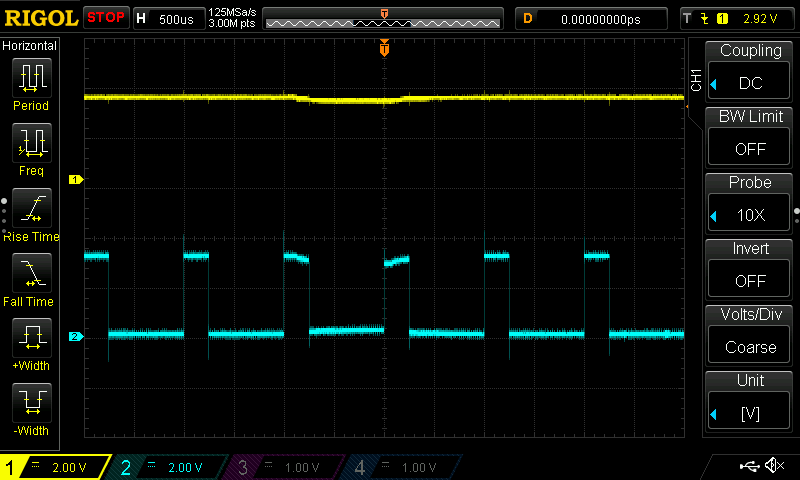This screenshot has width=800, height=480.
Task: Click the trigger marker in the overview bar
Action: pyautogui.click(x=384, y=14)
